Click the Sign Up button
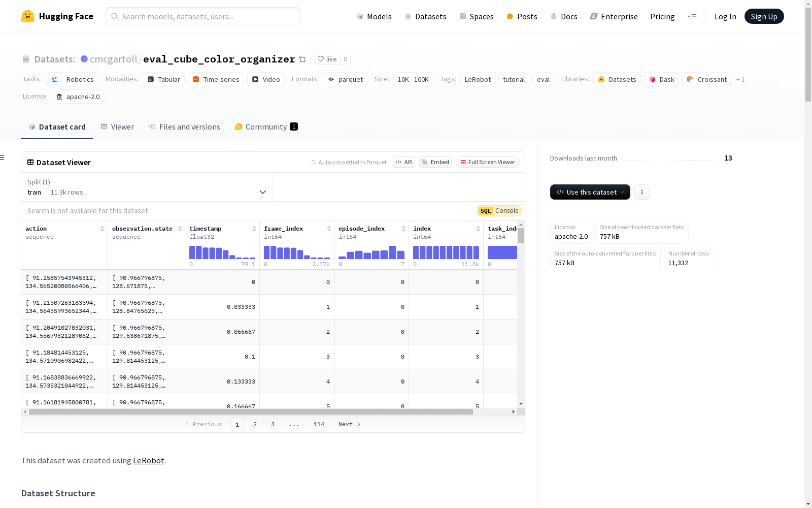The height and width of the screenshot is (508, 812). [x=764, y=16]
